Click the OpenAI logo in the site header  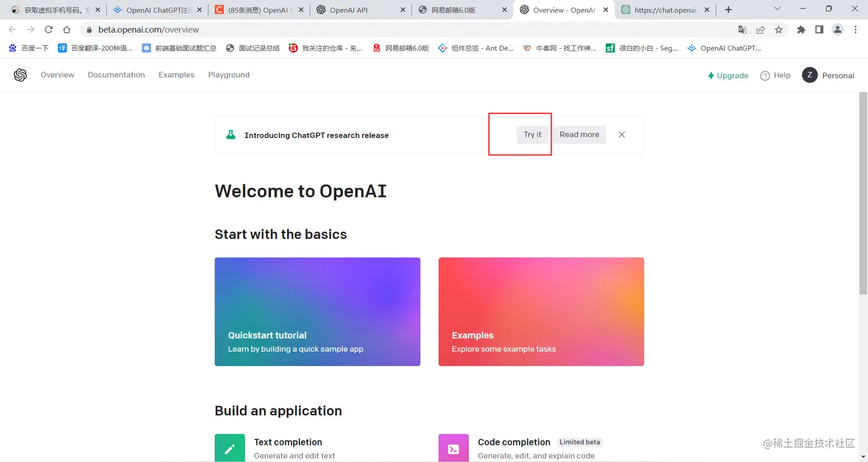[20, 75]
